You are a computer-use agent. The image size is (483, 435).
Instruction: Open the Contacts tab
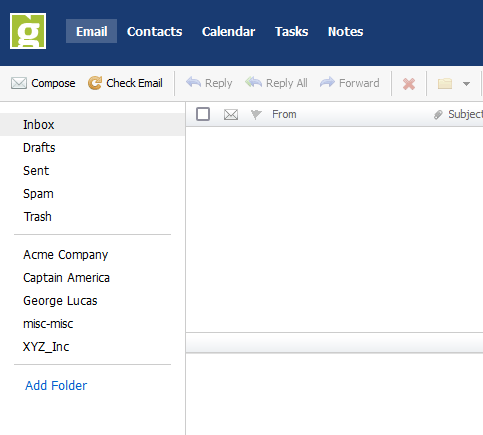tap(154, 31)
